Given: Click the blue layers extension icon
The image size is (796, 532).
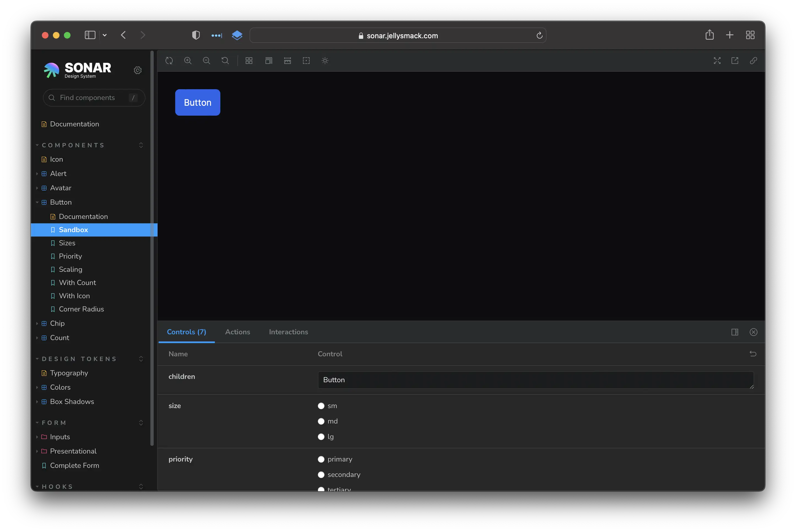Looking at the screenshot, I should [237, 35].
